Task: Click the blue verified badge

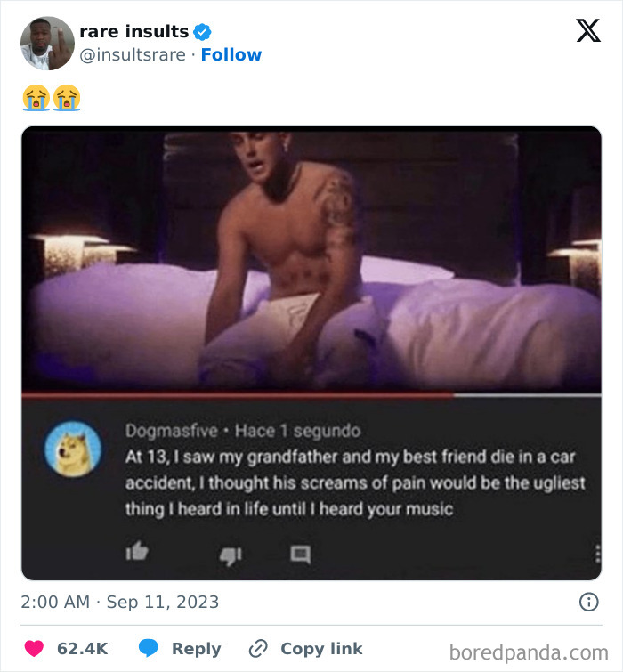Action: tap(203, 32)
